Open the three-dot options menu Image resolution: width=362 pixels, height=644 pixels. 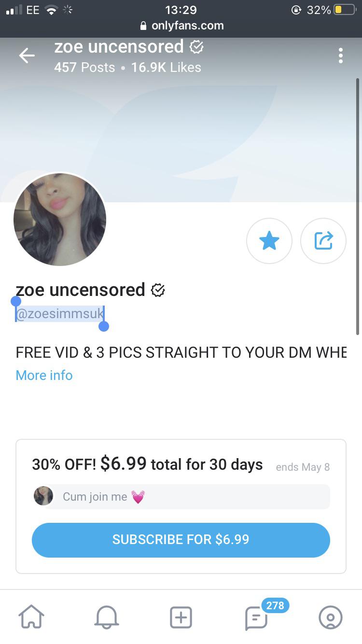tap(341, 56)
